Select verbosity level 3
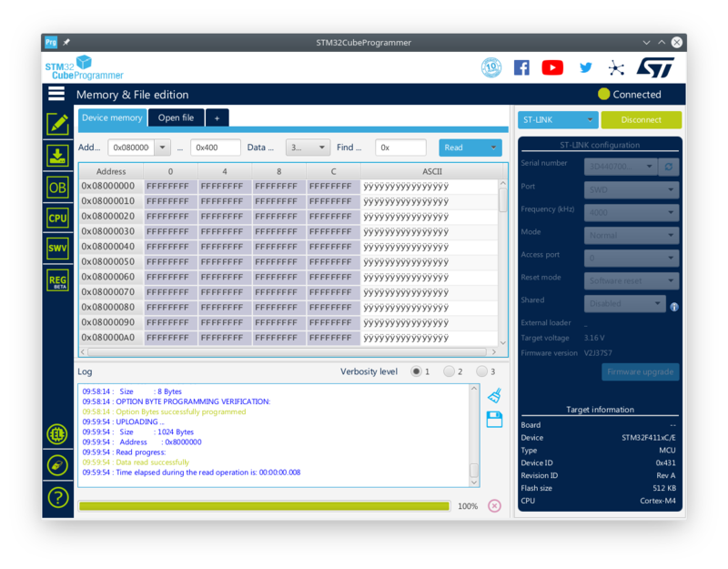 (481, 371)
